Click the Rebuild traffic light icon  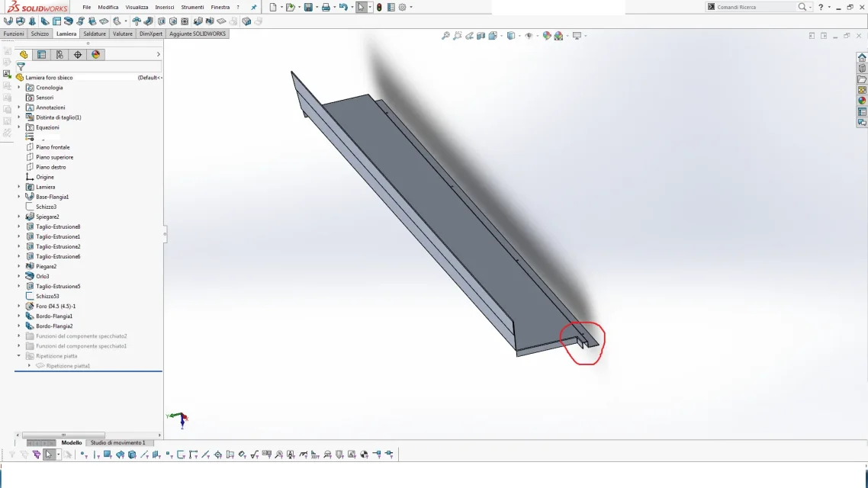coord(379,7)
